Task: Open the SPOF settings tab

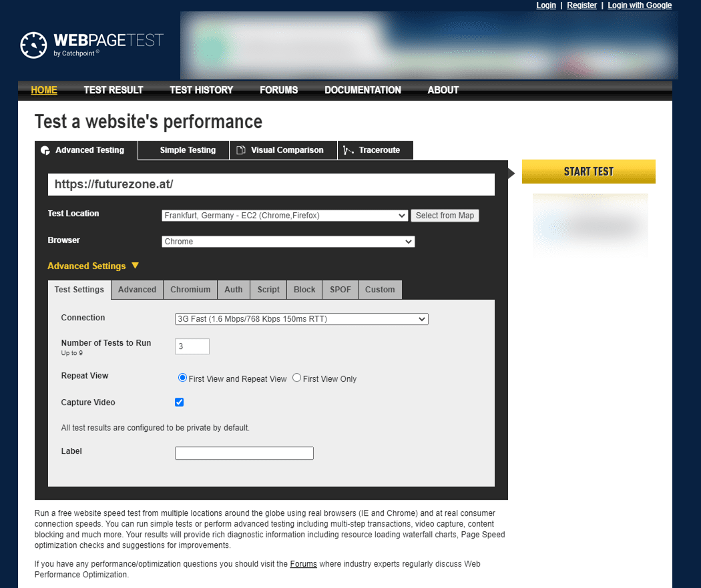Action: click(x=340, y=290)
